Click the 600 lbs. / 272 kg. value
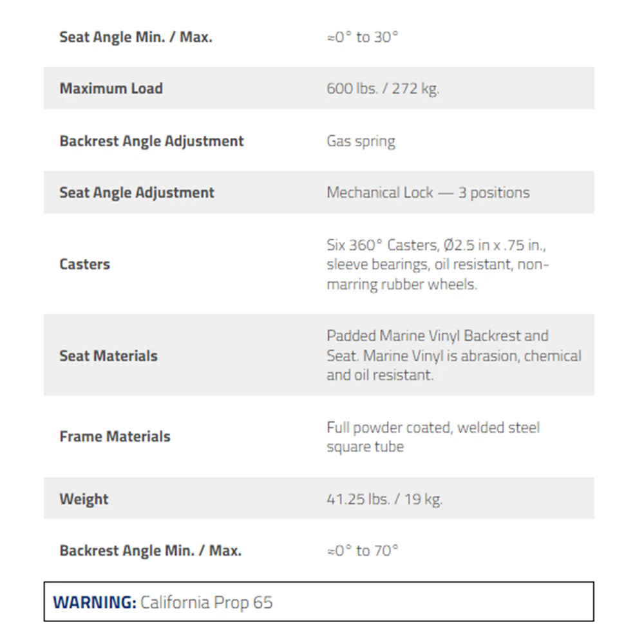 click(383, 88)
